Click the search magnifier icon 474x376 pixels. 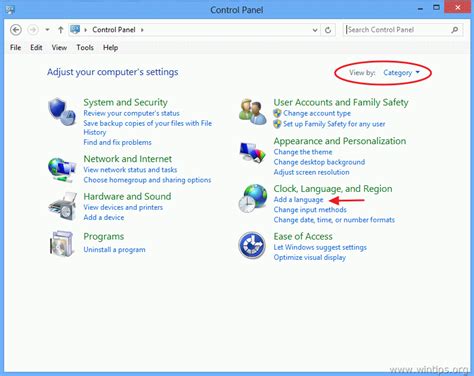coord(455,30)
